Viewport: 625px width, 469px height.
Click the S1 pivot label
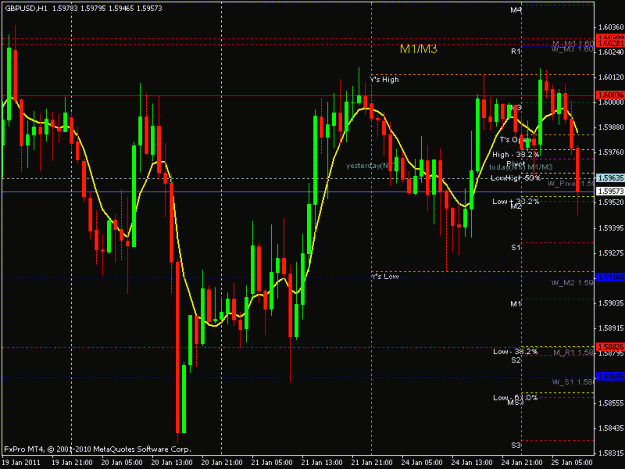coord(516,247)
